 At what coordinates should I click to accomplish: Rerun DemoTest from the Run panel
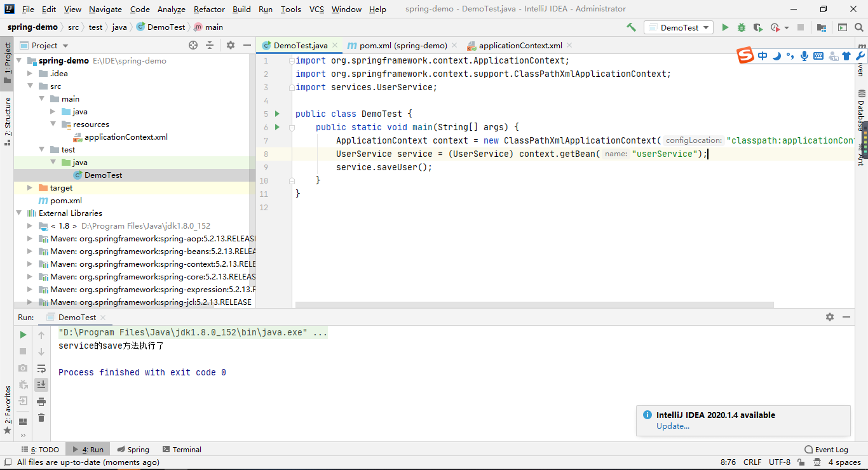(23, 335)
